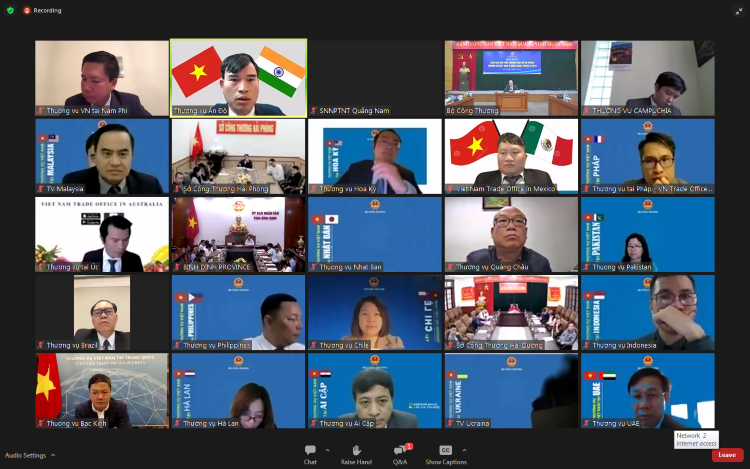Turn on Show Captions

tap(445, 452)
